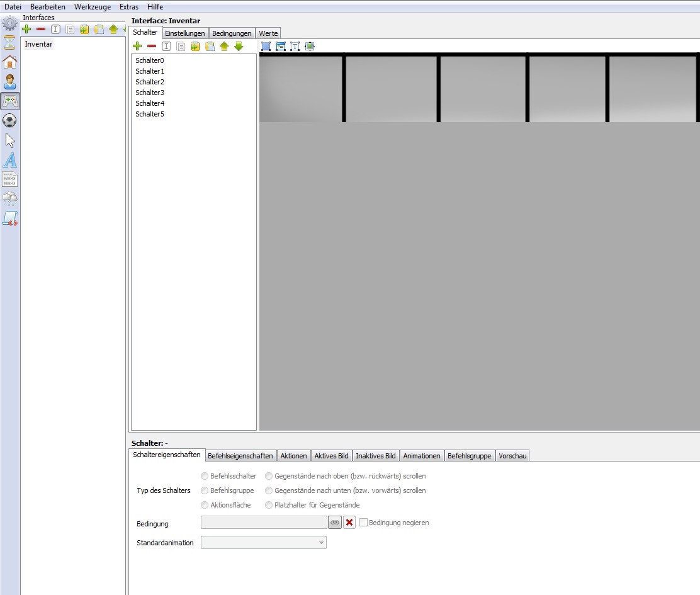This screenshot has height=595, width=700.
Task: Switch to Werte tab
Action: tap(268, 33)
